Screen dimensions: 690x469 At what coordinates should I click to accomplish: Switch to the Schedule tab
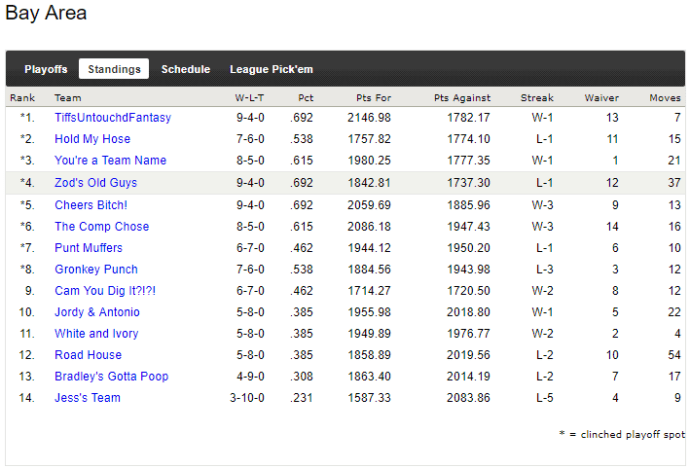185,69
